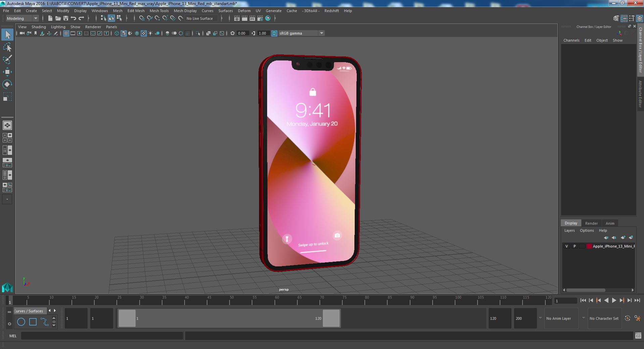The height and width of the screenshot is (349, 644).
Task: Open a scene with the folder icon
Action: [x=58, y=18]
